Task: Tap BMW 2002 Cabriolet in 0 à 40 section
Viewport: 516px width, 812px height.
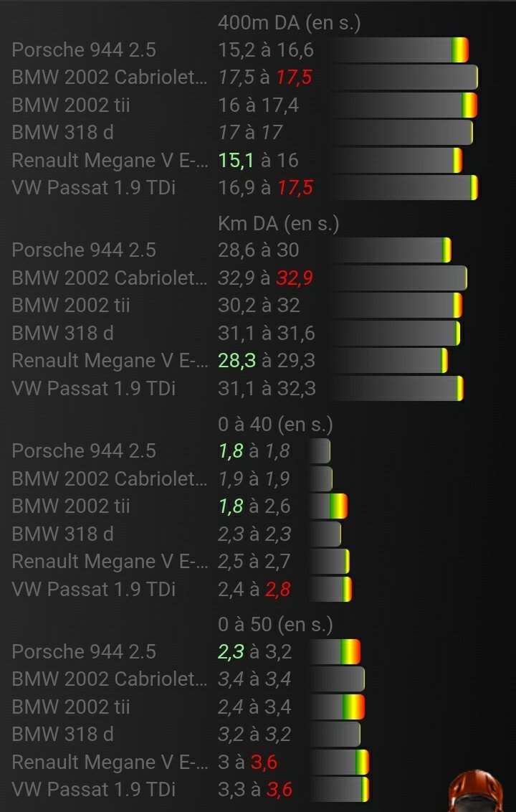Action: point(109,478)
